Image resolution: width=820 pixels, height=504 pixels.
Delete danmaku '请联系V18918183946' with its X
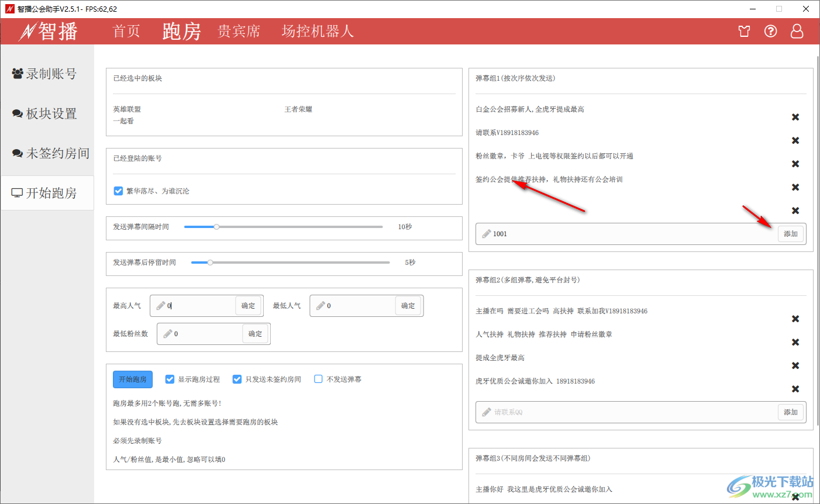coord(795,140)
